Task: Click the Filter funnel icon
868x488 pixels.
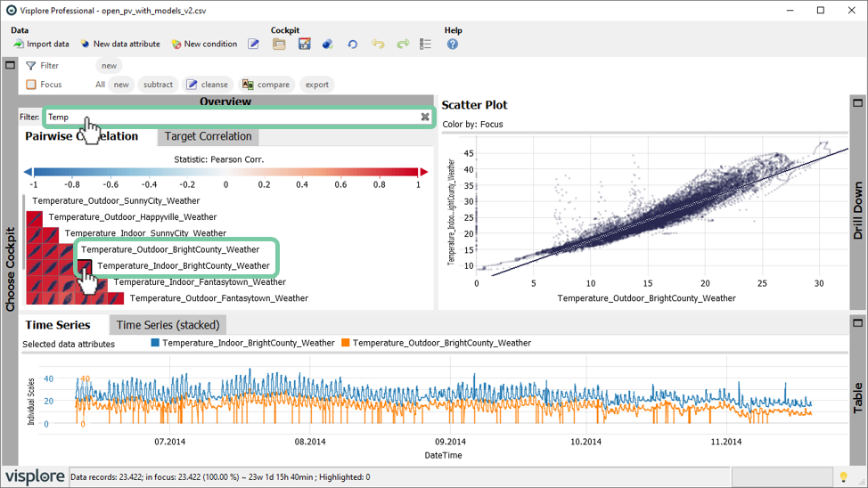Action: 31,65
